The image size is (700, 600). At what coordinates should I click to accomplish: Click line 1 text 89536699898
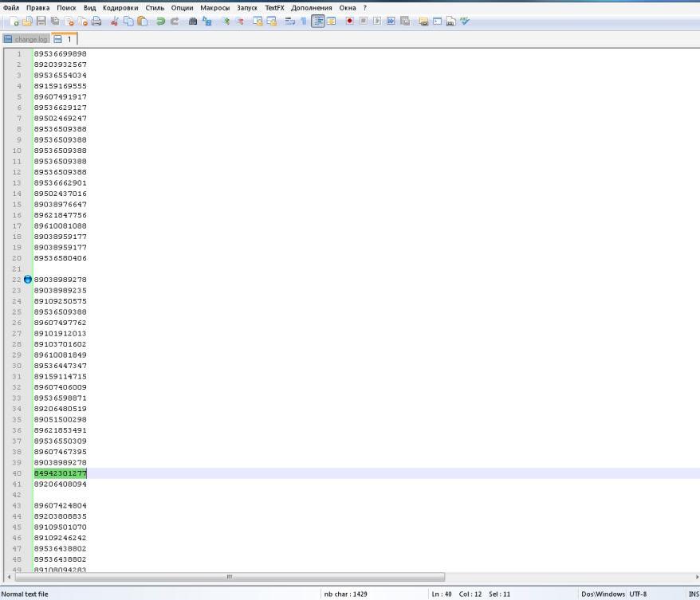61,54
